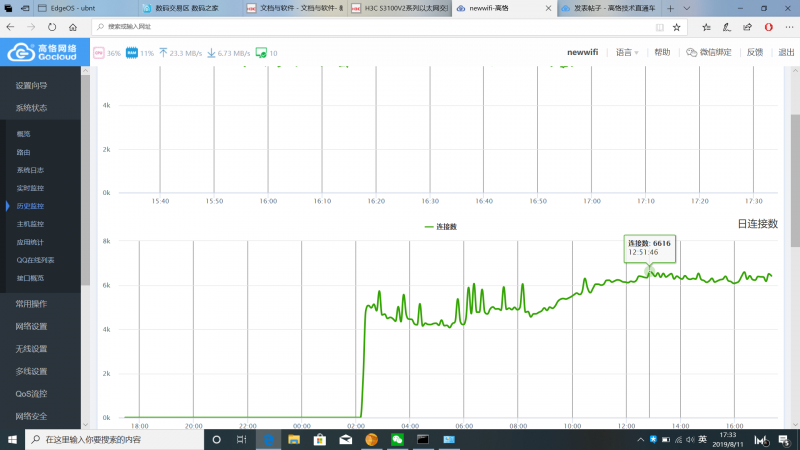800x450 pixels.
Task: Open the browser home page
Action: (x=73, y=27)
